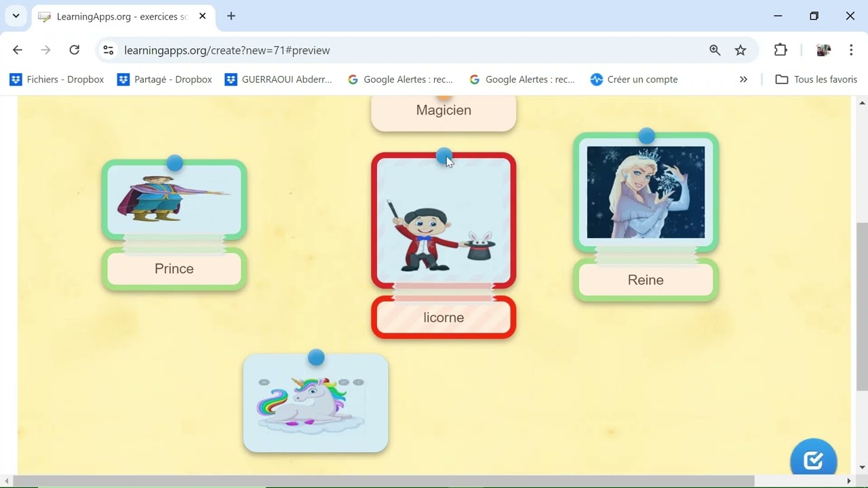Screen dimensions: 868x488
Task: Open Tous les favoris folder
Action: (818, 79)
